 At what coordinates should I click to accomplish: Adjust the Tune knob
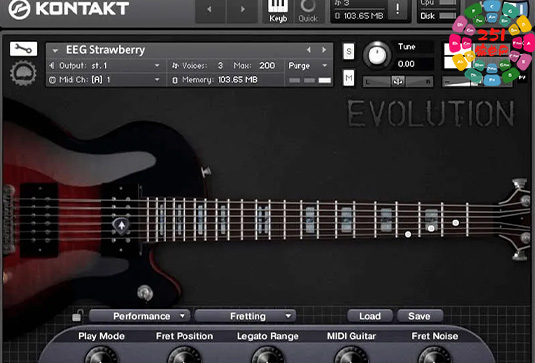pyautogui.click(x=377, y=55)
